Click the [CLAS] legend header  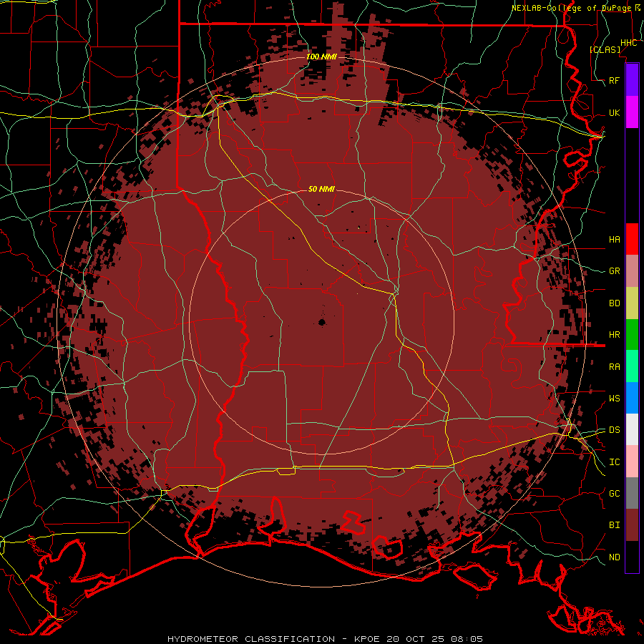[605, 49]
